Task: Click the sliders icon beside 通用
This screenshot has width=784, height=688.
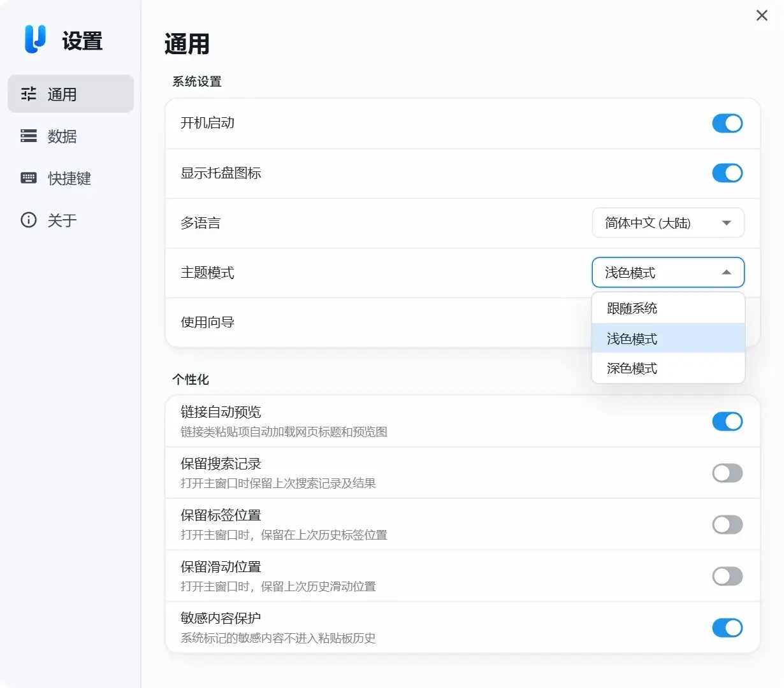Action: pyautogui.click(x=29, y=94)
